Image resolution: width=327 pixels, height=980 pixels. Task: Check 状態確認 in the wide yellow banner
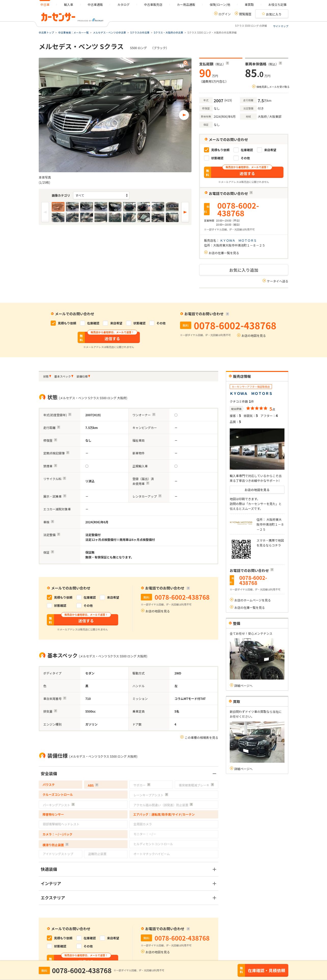(x=129, y=323)
